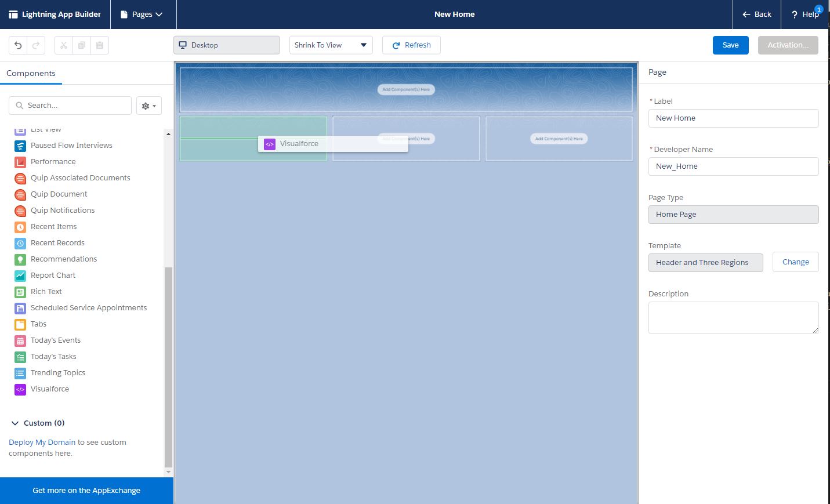Click the Description text area
Viewport: 830px width, 504px height.
coord(733,317)
